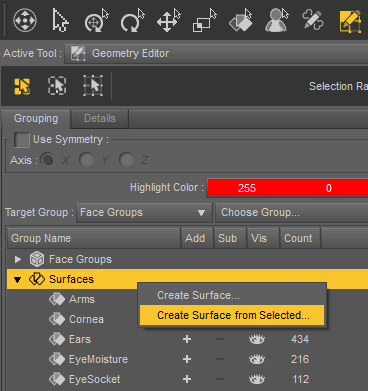Select the X axis radio button
This screenshot has height=391, width=368.
coord(47,160)
